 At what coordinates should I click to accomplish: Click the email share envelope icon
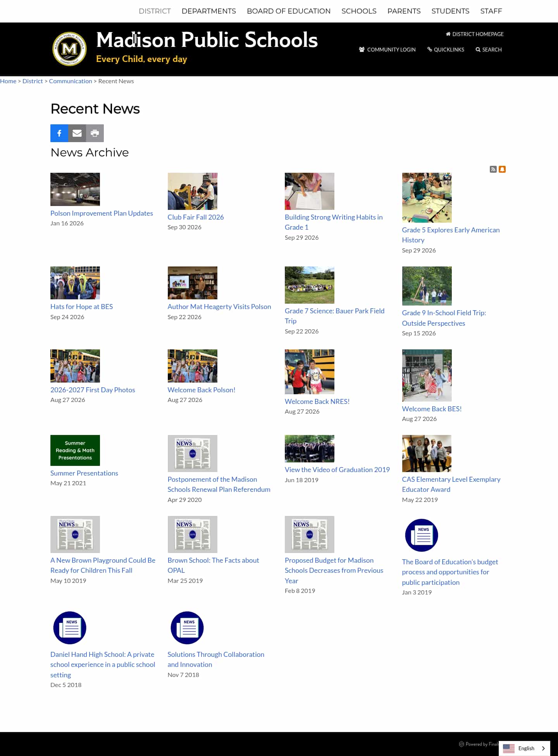(x=77, y=133)
